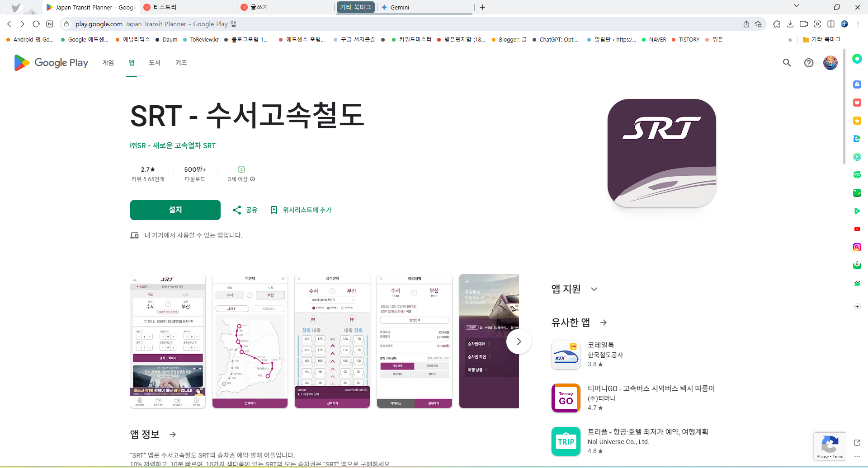The width and height of the screenshot is (868, 468).
Task: Open the account profile avatar
Action: 830,63
